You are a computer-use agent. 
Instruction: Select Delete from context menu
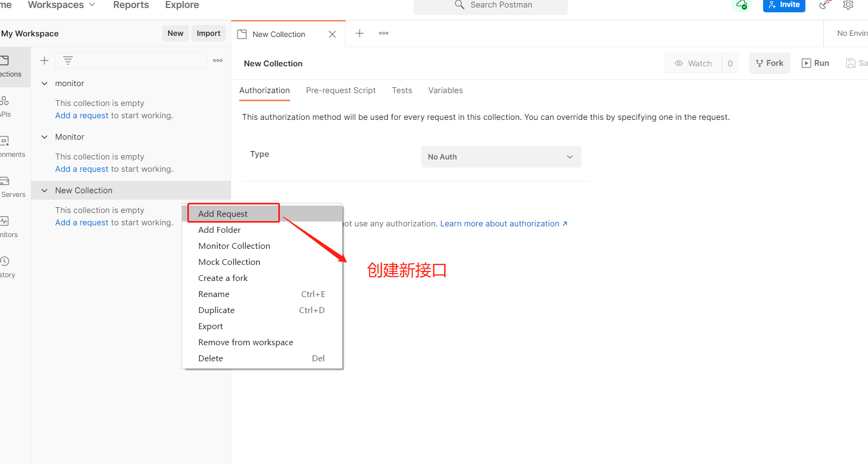(262, 358)
